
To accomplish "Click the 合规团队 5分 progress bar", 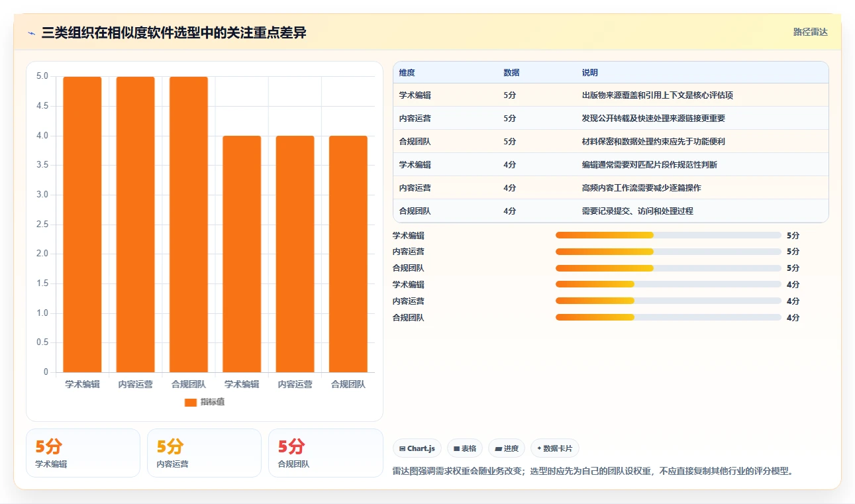I will click(x=668, y=268).
